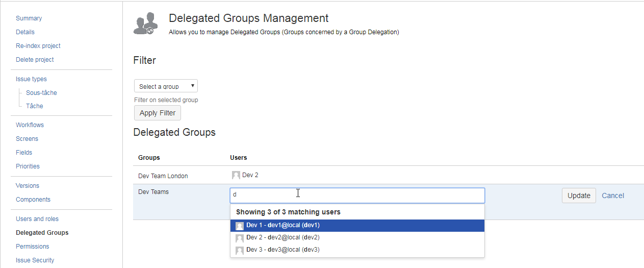Click the Dev 1 avatar in suggestions list
644x268 pixels.
pyautogui.click(x=240, y=226)
